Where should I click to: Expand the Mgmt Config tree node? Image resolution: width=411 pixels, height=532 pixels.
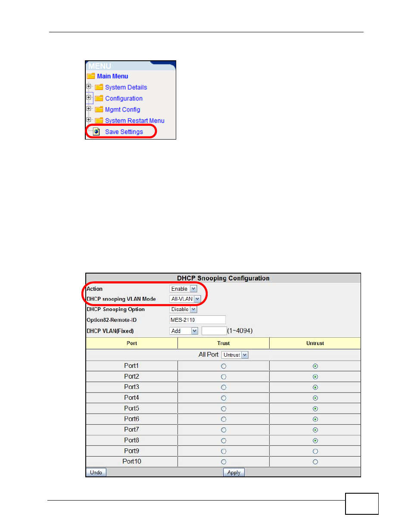[x=89, y=109]
